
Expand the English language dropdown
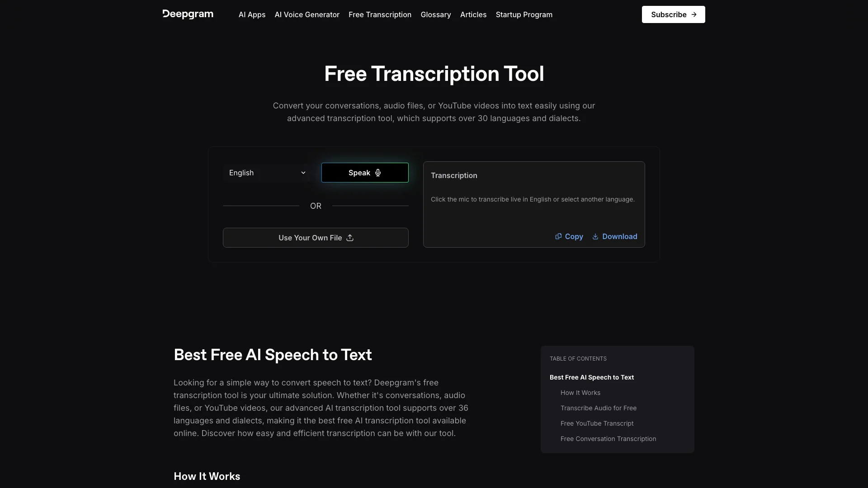266,172
